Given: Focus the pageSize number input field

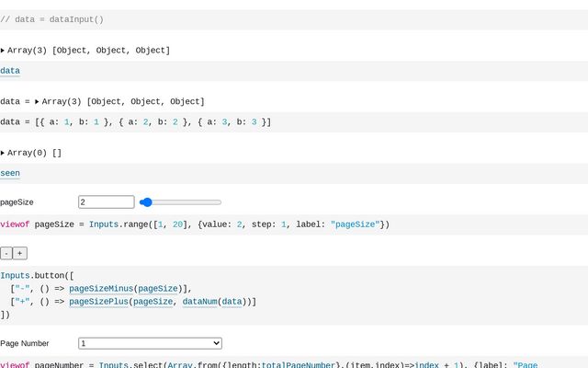Looking at the screenshot, I should pos(106,201).
